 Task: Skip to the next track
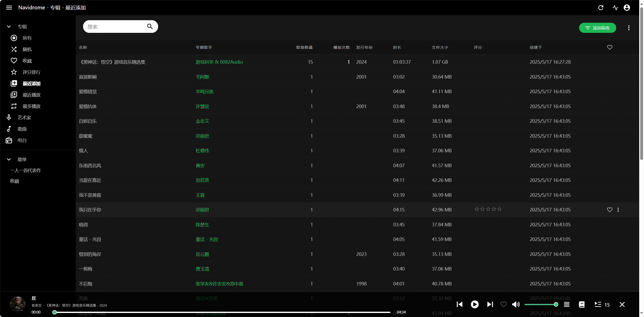490,304
